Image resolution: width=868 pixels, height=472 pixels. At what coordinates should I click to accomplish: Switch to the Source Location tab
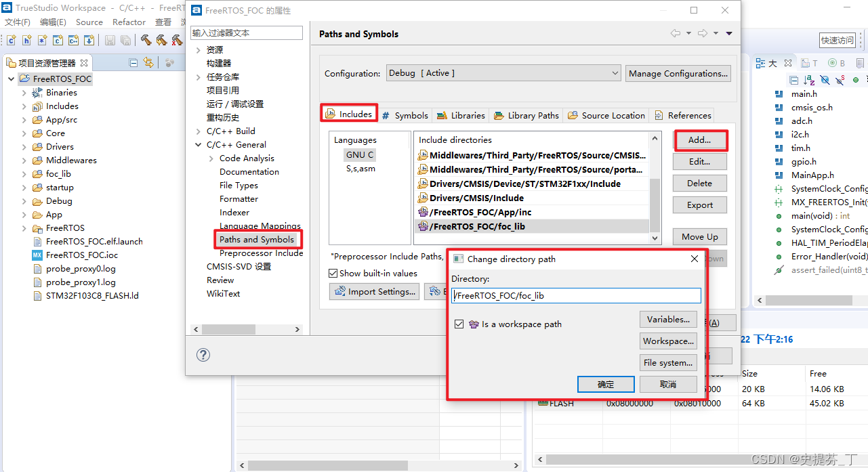pos(606,115)
